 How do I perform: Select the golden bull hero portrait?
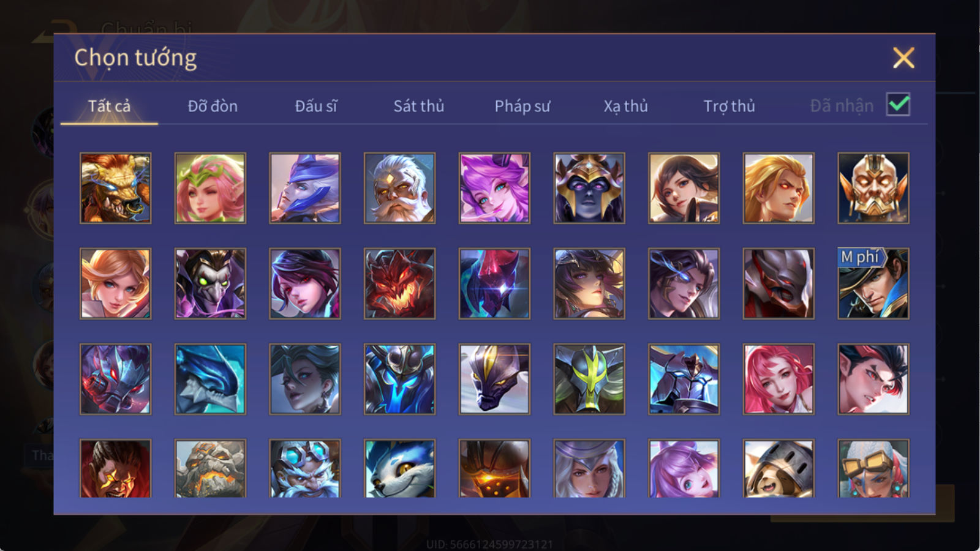coord(115,188)
